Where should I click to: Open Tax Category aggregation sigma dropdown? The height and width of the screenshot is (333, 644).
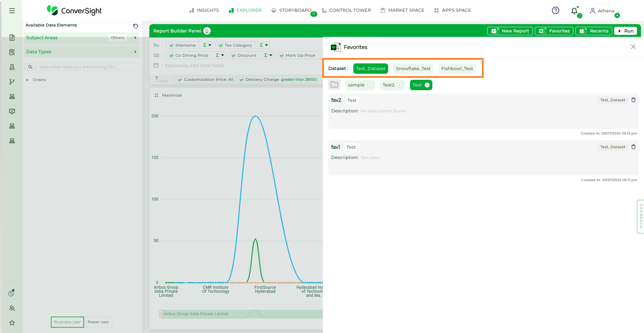[264, 45]
